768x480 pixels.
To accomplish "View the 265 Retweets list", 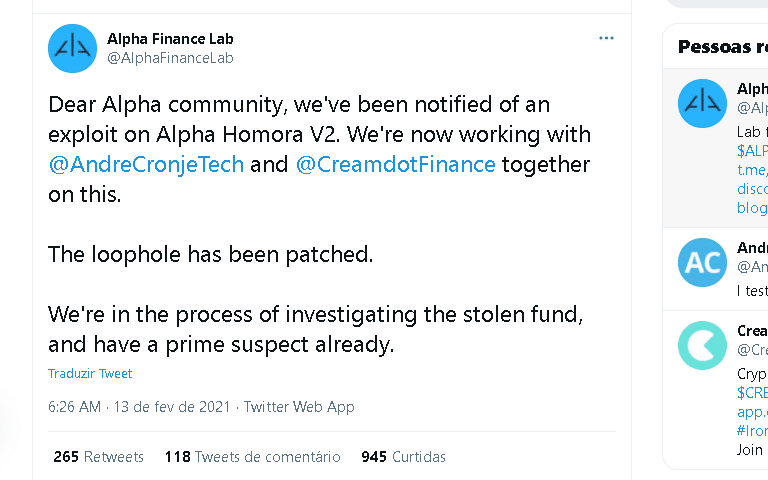I will tap(98, 456).
